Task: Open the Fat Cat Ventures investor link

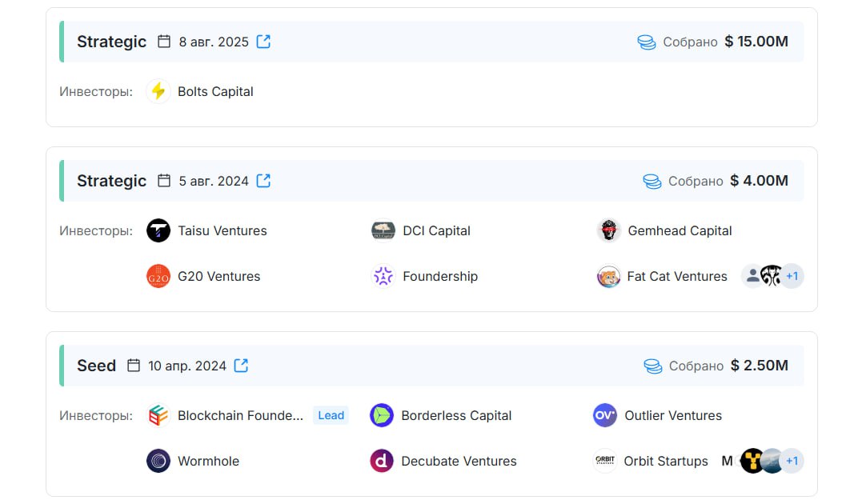Action: (x=677, y=277)
